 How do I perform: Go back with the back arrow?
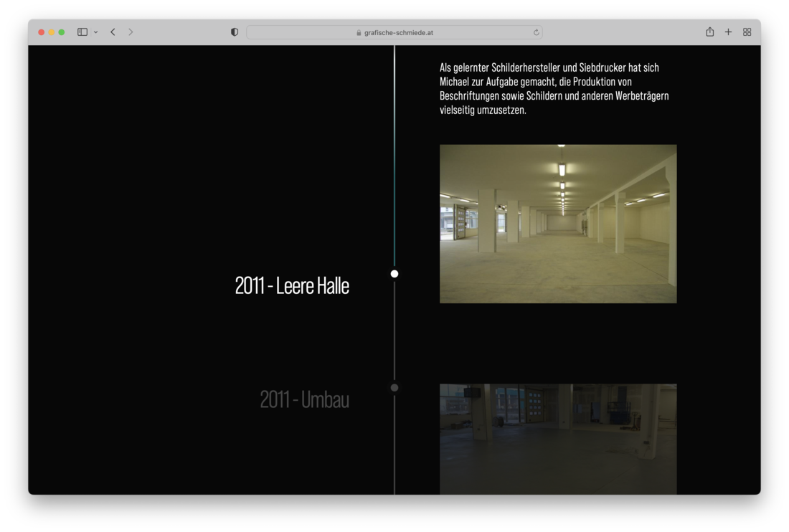113,32
